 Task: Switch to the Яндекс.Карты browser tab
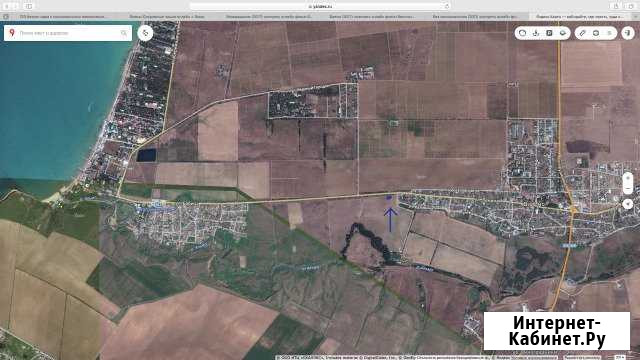pyautogui.click(x=580, y=17)
